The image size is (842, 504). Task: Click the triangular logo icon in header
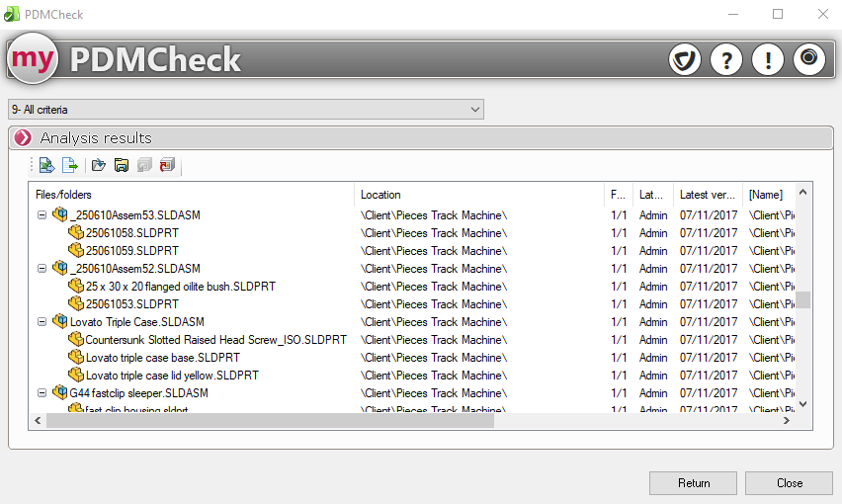pos(685,59)
